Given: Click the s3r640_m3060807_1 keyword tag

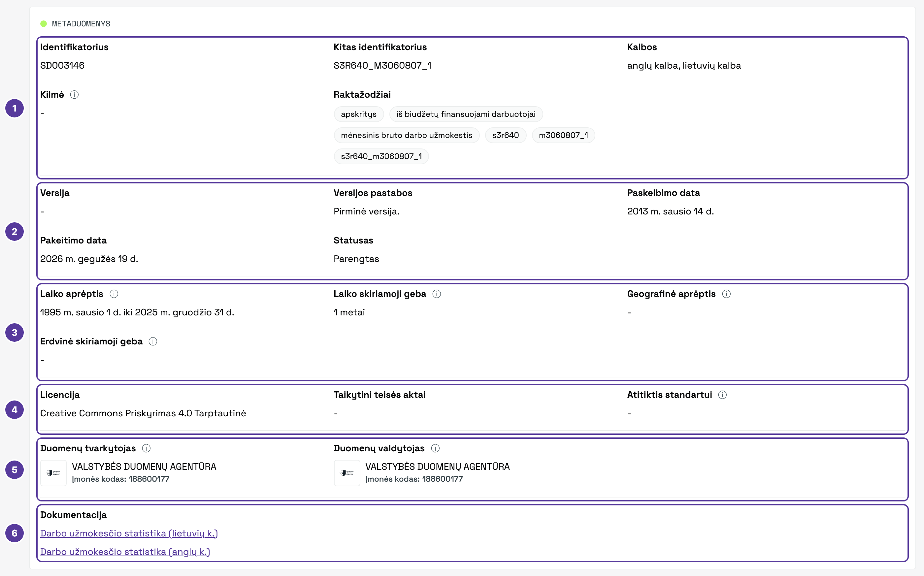Looking at the screenshot, I should pyautogui.click(x=381, y=156).
